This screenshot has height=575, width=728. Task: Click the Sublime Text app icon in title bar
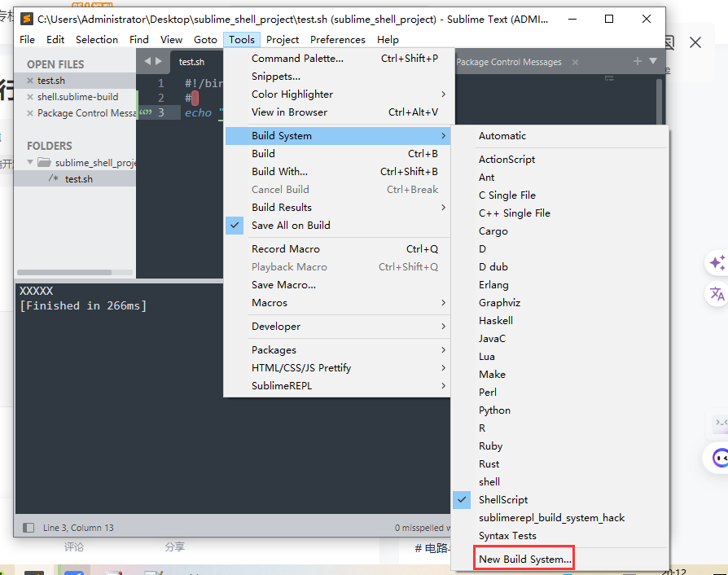pyautogui.click(x=27, y=19)
